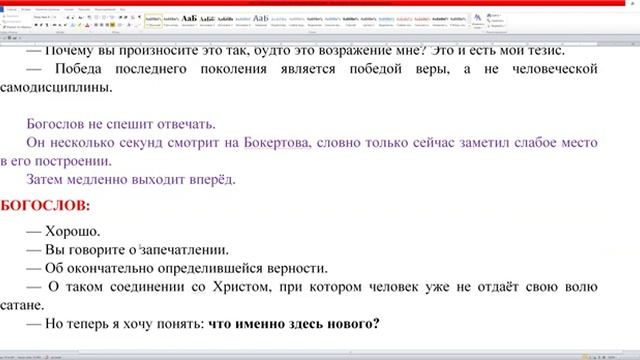Switch to Ссылки (References) ribbon tab

coord(69,9)
